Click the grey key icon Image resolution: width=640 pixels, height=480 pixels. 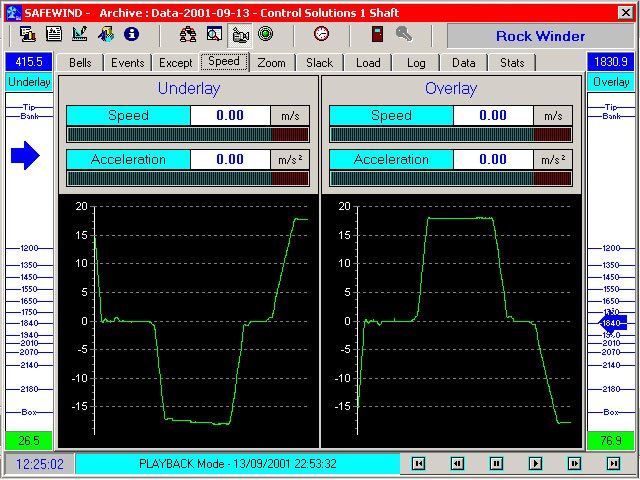click(404, 34)
